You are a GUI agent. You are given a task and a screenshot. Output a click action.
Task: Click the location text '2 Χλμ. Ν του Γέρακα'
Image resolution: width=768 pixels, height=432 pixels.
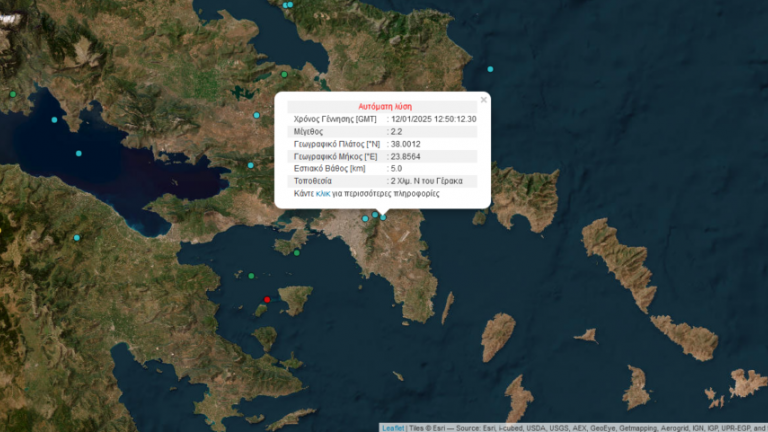coord(429,181)
